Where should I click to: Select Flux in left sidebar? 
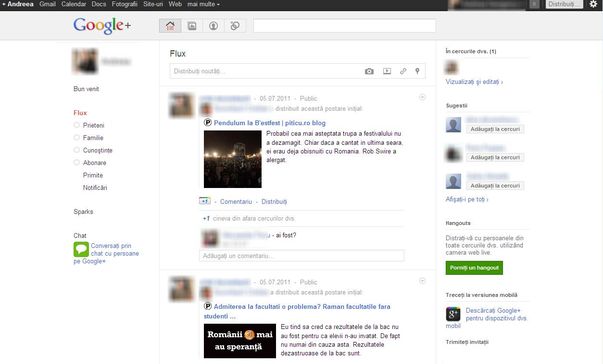80,113
